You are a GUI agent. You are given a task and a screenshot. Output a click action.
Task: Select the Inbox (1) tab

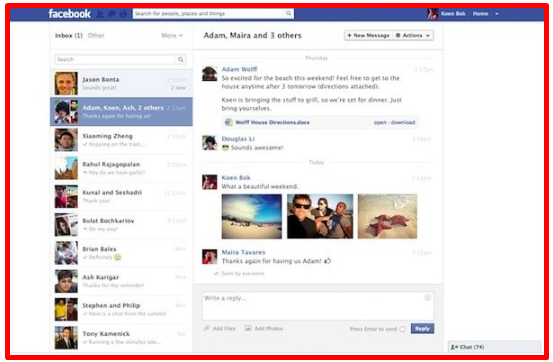click(69, 35)
